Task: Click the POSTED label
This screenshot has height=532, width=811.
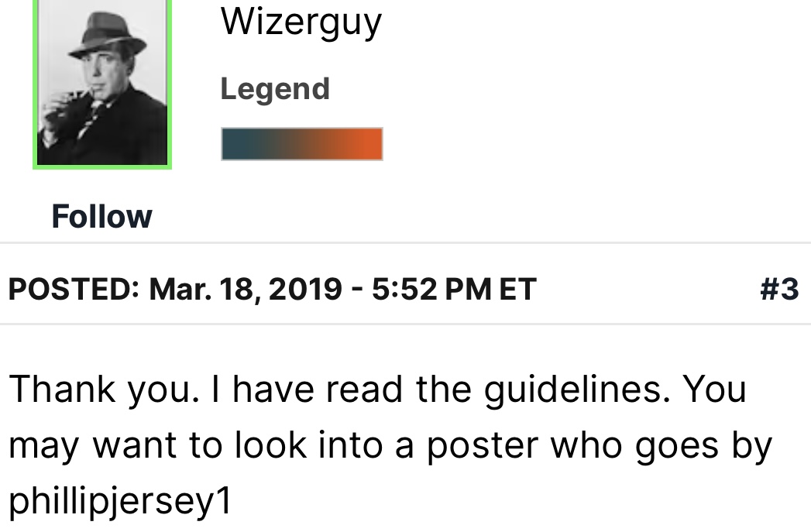Action: (x=71, y=289)
